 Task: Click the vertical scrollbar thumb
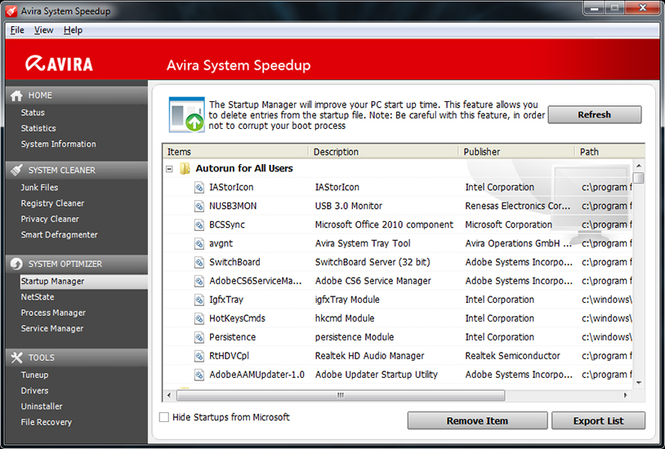click(x=639, y=178)
